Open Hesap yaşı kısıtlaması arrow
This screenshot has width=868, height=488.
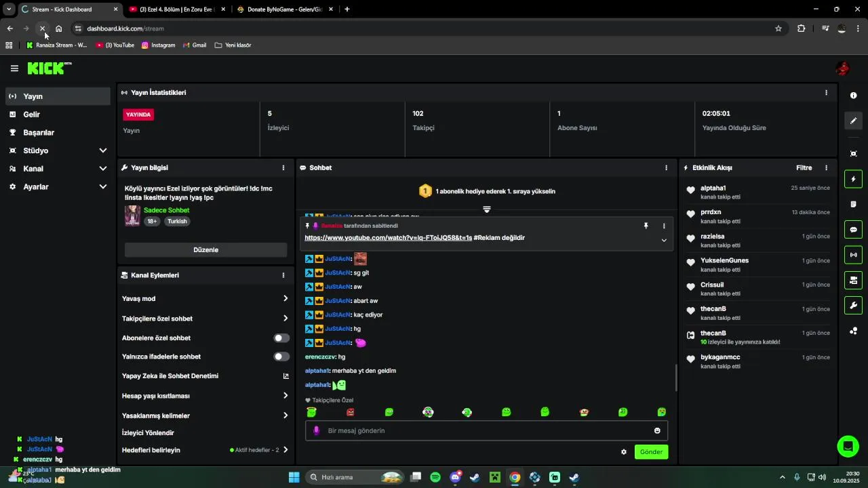pos(285,396)
